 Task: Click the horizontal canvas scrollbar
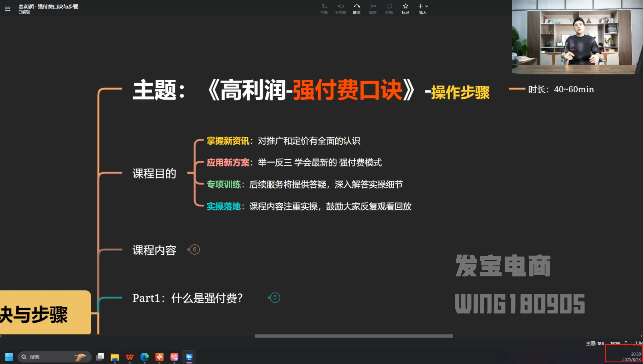354,336
